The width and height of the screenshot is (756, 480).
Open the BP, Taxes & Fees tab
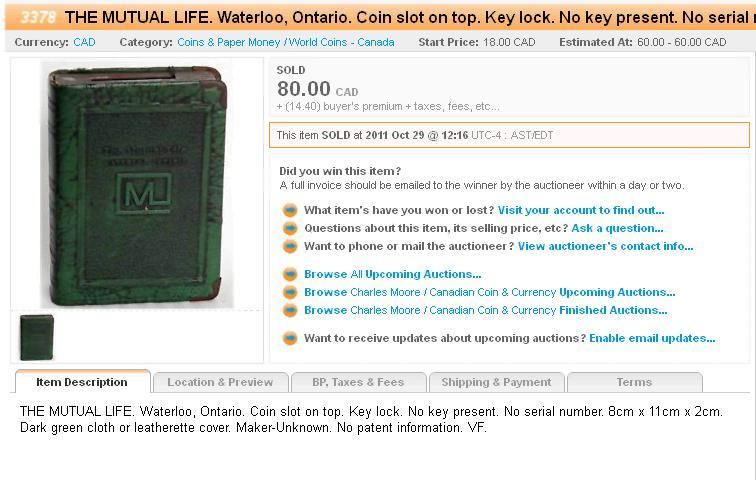point(358,382)
